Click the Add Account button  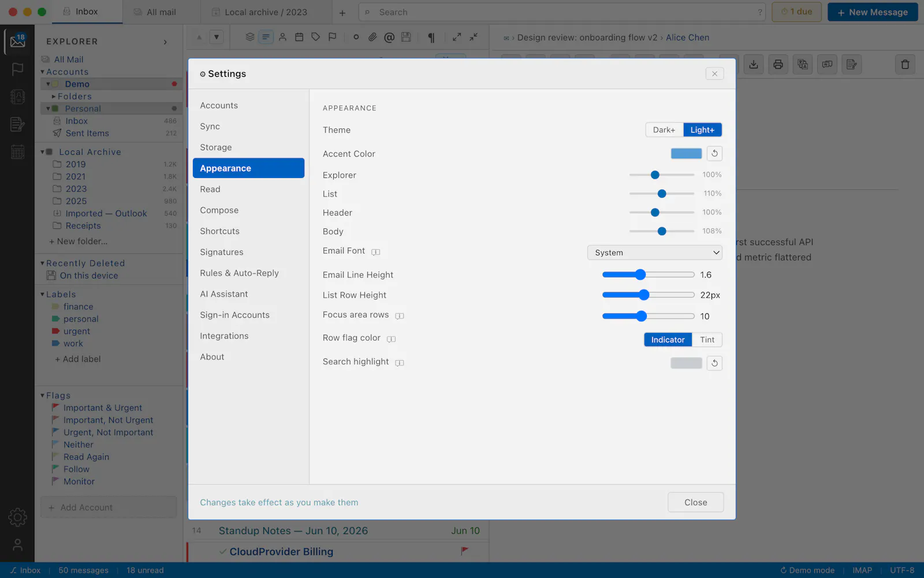click(x=109, y=507)
